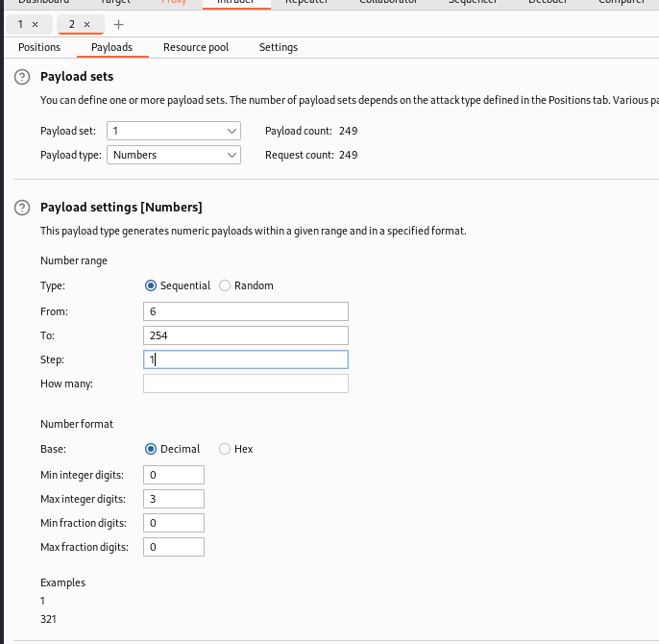Focus the To range field

pos(245,335)
